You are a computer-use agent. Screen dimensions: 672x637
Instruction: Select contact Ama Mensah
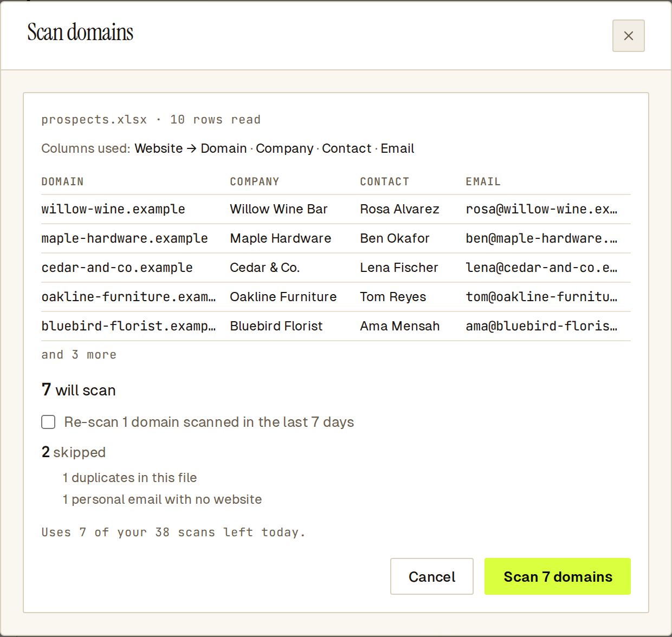(399, 326)
